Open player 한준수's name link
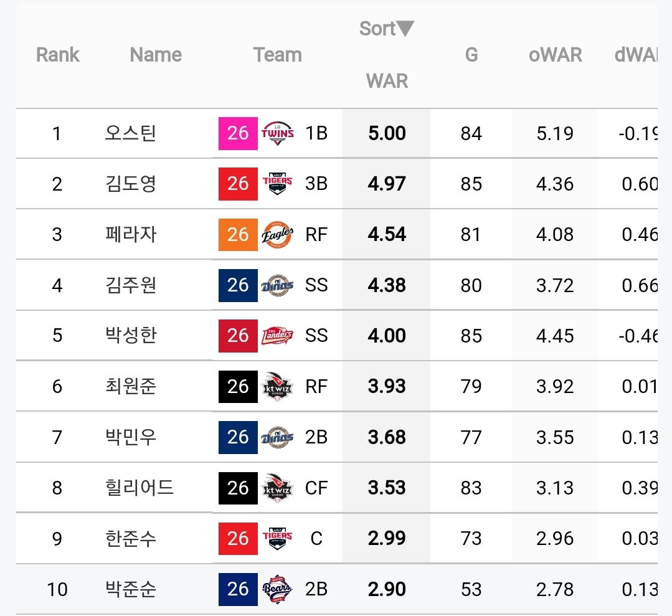This screenshot has height=616, width=672. 131,538
